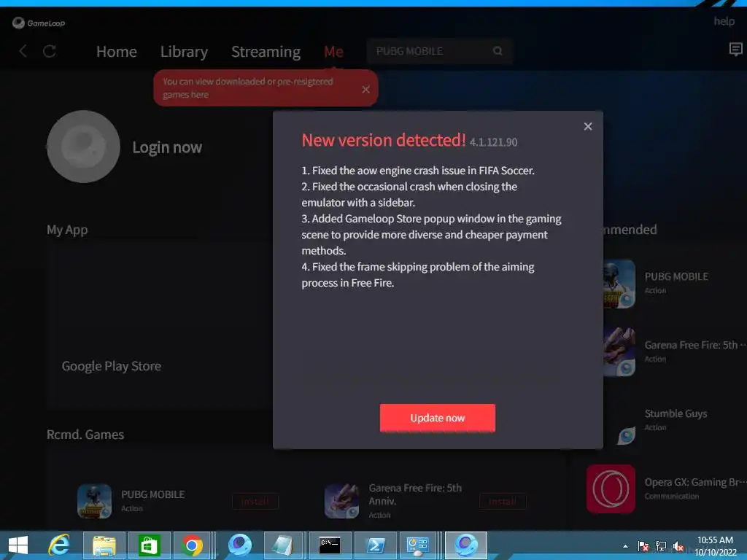Switch to the Library tab
The width and height of the screenshot is (747, 560).
coord(184,52)
